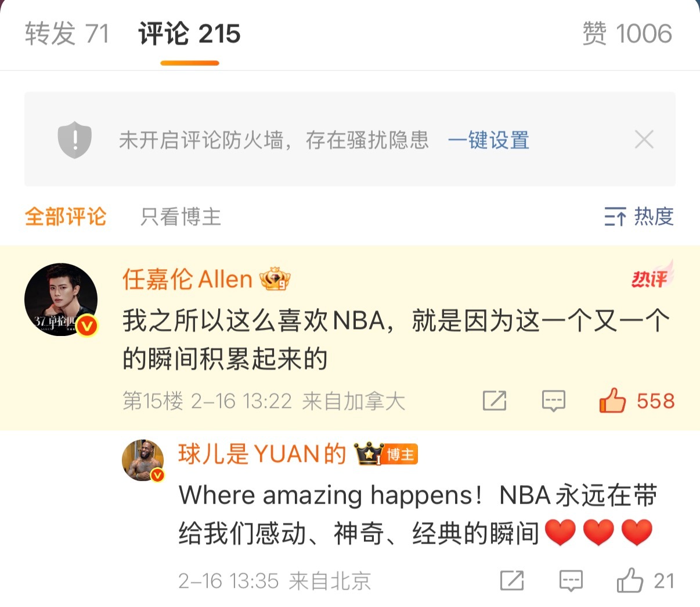Tap the username 任嘉伦 Allen

(187, 279)
